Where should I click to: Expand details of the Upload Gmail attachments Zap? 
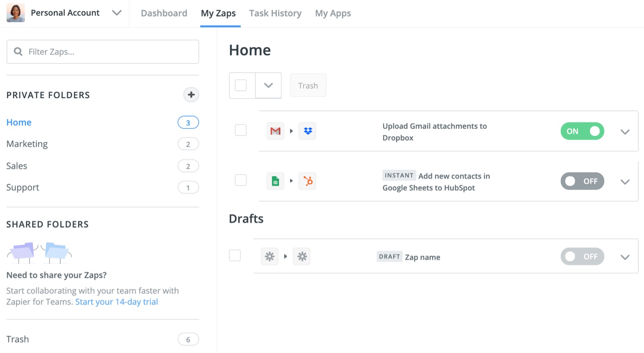[x=625, y=131]
